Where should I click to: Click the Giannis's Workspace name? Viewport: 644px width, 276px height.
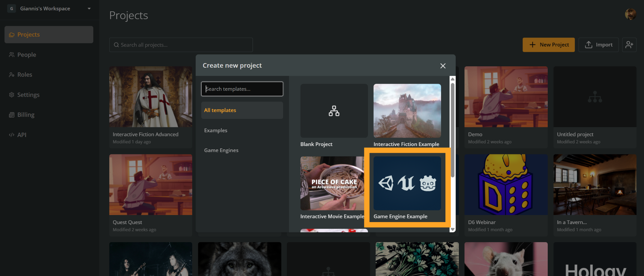45,9
